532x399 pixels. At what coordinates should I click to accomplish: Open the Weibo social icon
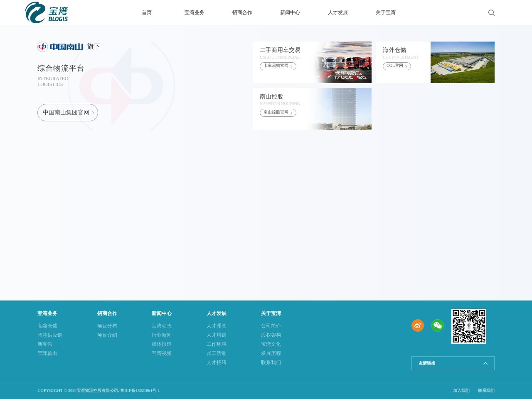pyautogui.click(x=418, y=325)
